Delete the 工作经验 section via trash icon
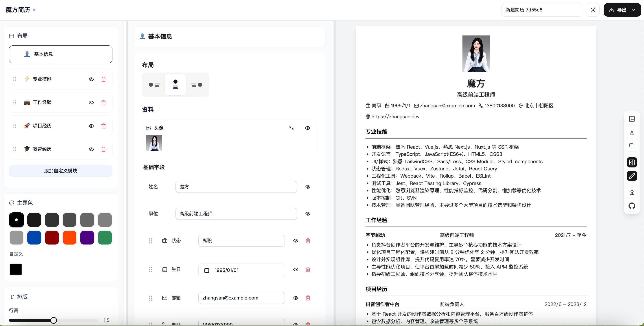 (103, 103)
